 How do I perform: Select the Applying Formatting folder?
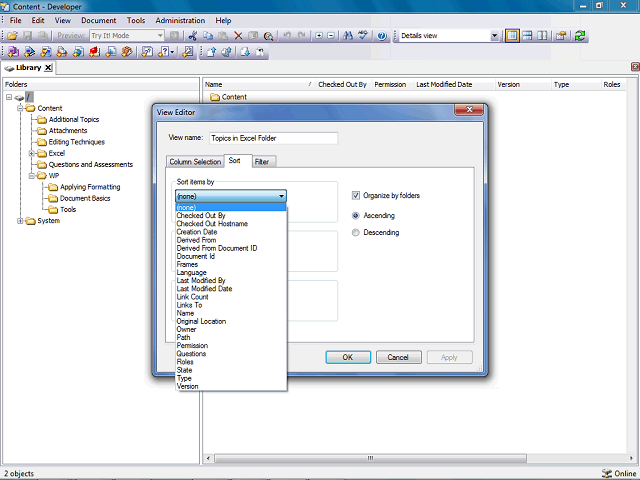pos(90,187)
